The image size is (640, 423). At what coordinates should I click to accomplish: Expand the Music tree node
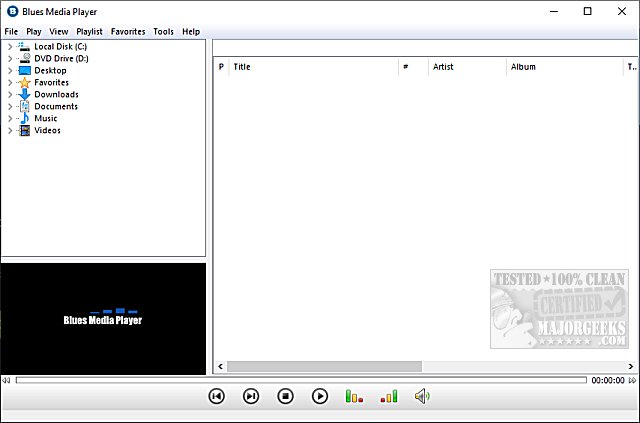point(10,119)
